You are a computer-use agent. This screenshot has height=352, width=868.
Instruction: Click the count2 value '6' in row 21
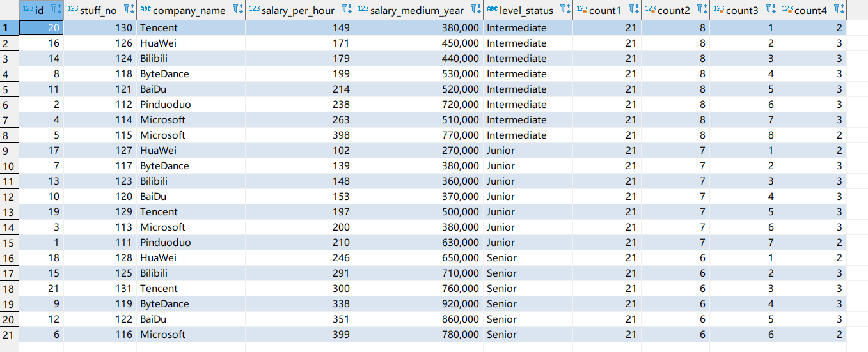(675, 334)
